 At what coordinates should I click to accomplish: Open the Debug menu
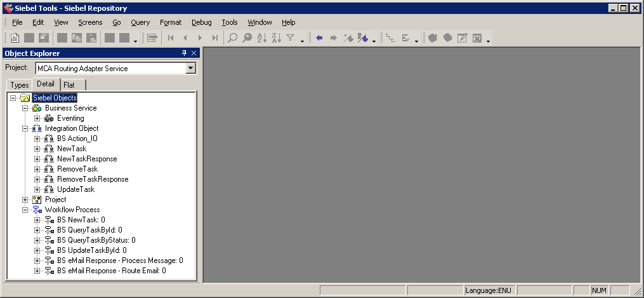(202, 22)
